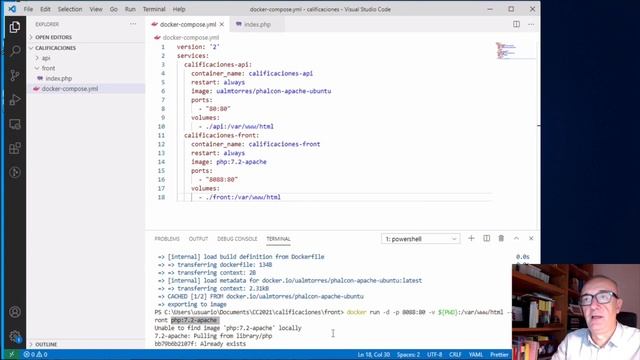Click the Prettier status bar item
Viewport: 640px width, 360px height.
tap(499, 355)
